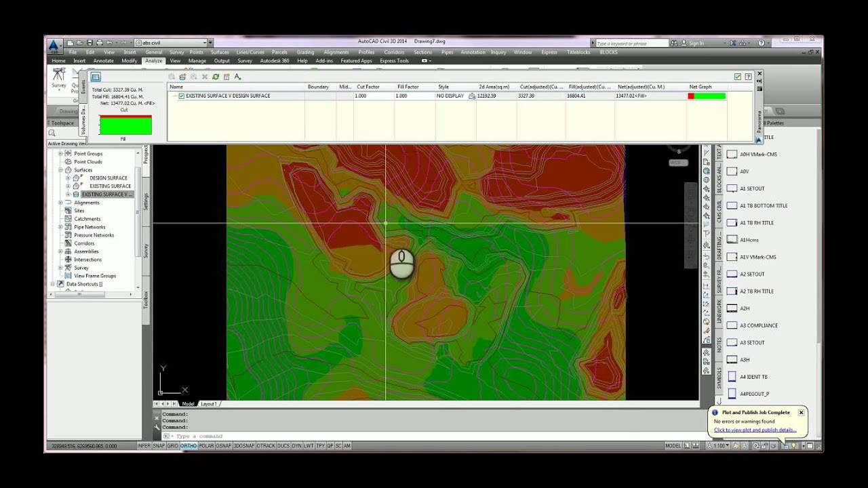Toggle GRID display in status bar
Image resolution: width=868 pixels, height=488 pixels.
click(173, 446)
